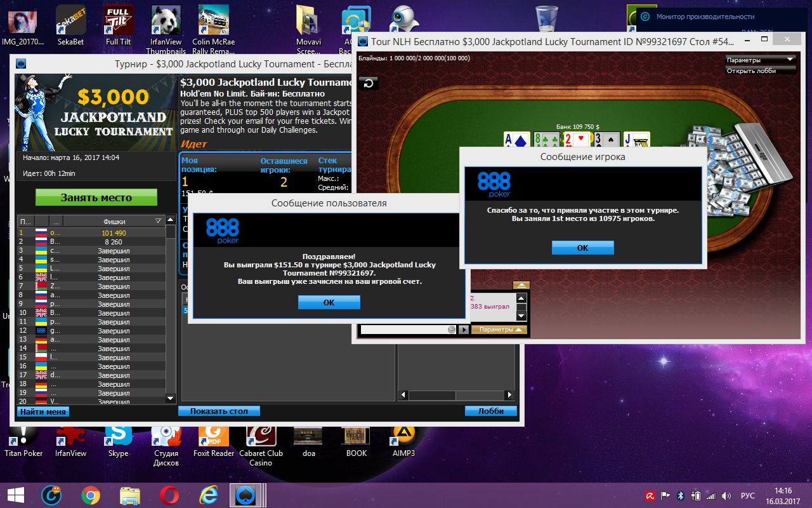
Task: Select row 12 with the 888 flag
Action: [x=91, y=331]
